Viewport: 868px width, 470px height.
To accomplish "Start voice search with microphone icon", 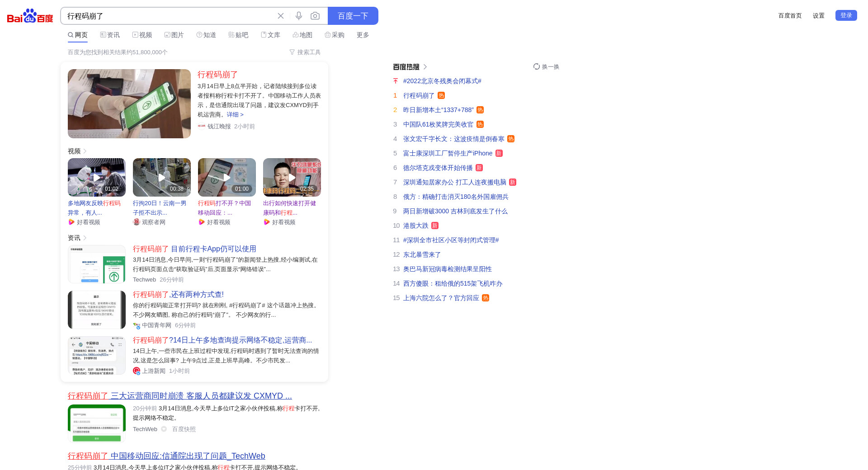I will tap(299, 16).
